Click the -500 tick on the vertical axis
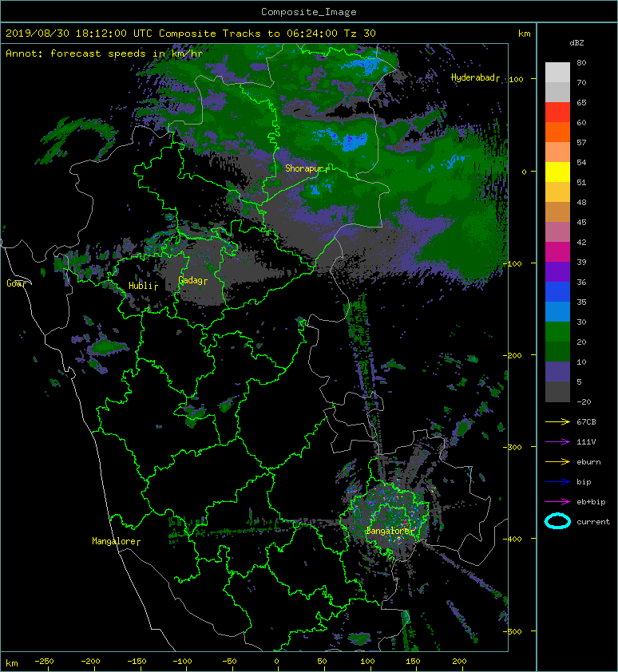Viewport: 618px width, 672px height. click(513, 632)
